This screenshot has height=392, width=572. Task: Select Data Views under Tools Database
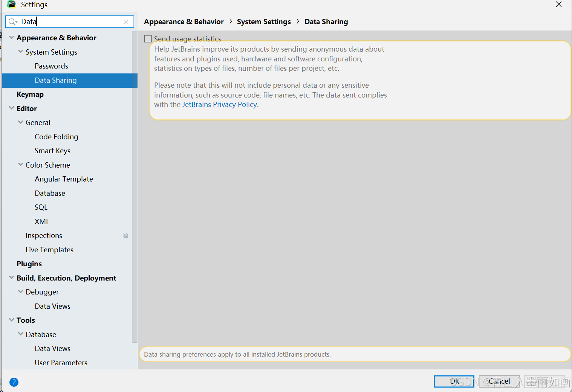coord(53,349)
